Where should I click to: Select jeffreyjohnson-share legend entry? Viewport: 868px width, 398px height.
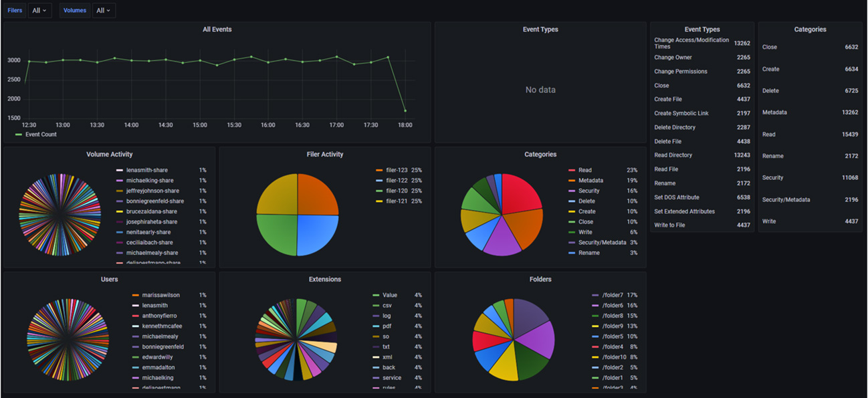pos(152,191)
